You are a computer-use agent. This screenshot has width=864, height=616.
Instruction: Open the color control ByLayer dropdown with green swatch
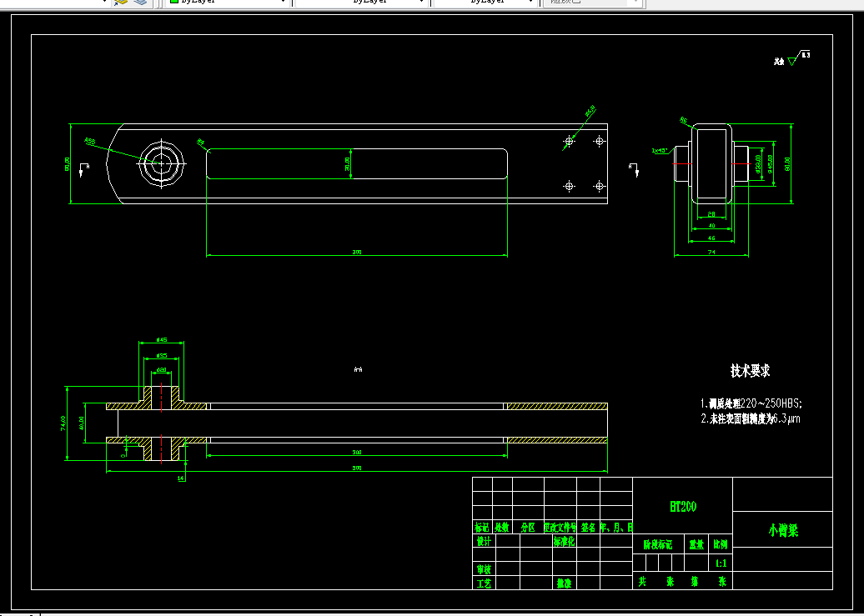[229, 3]
